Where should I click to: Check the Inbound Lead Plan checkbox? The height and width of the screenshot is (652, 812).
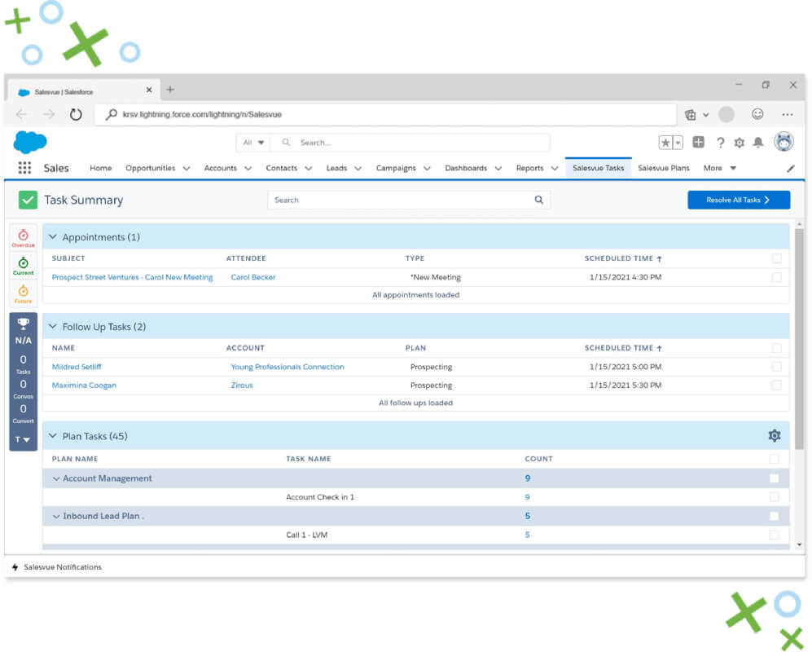pos(774,516)
